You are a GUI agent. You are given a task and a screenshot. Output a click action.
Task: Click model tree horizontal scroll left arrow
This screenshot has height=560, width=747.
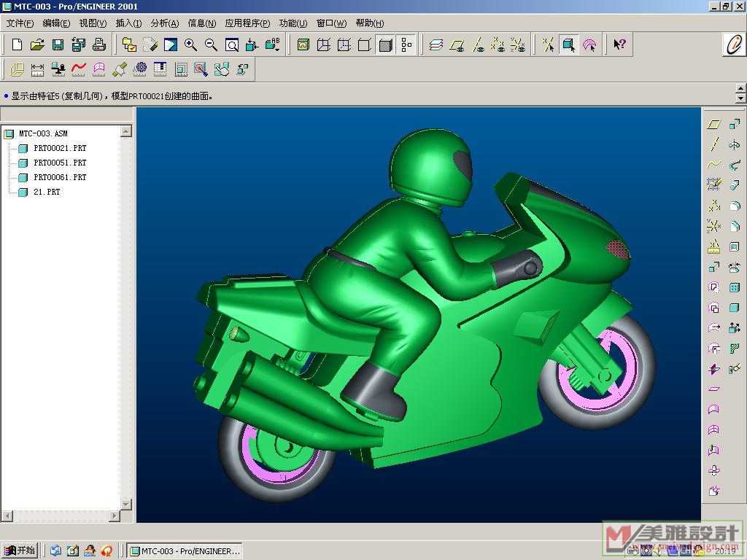click(x=6, y=516)
